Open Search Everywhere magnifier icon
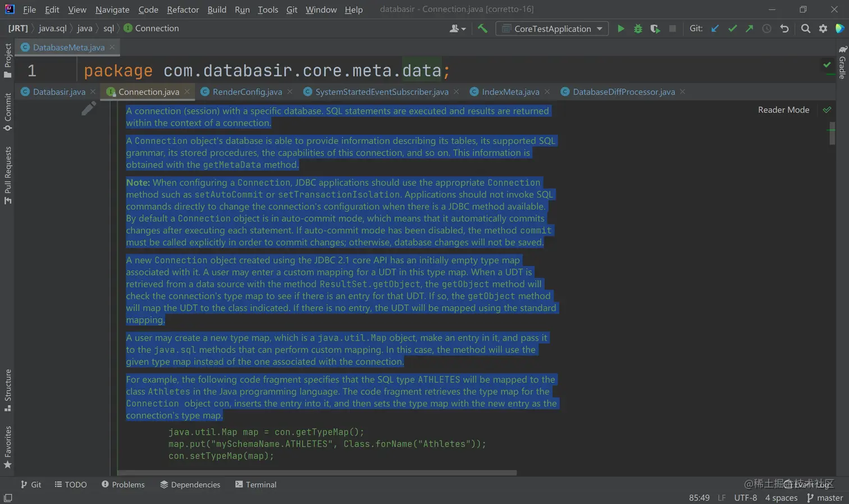Viewport: 849px width, 504px height. coord(806,29)
